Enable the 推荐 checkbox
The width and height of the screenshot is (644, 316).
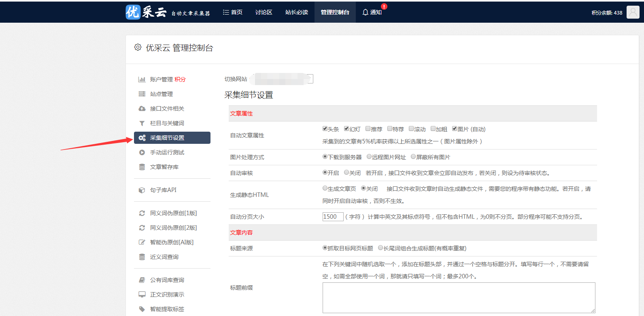[368, 129]
